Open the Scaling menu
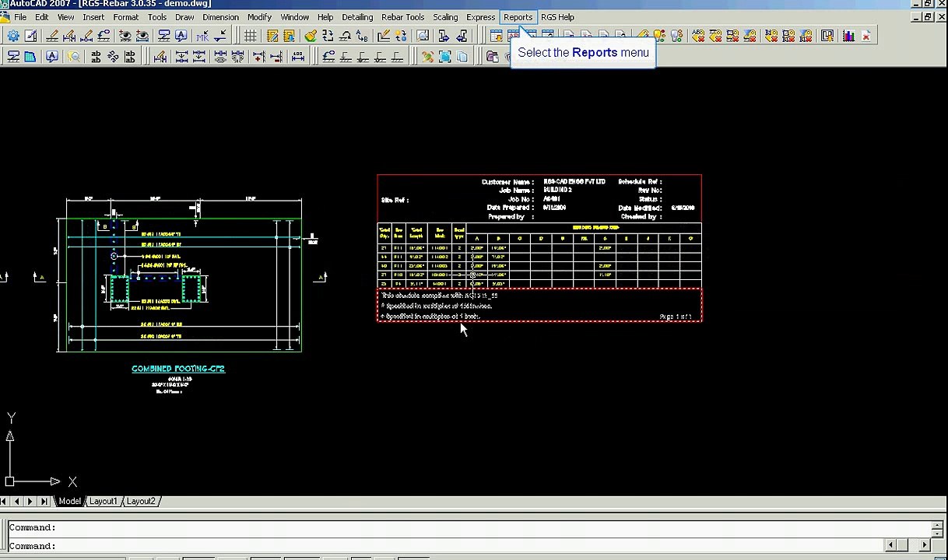948x560 pixels. pyautogui.click(x=445, y=17)
